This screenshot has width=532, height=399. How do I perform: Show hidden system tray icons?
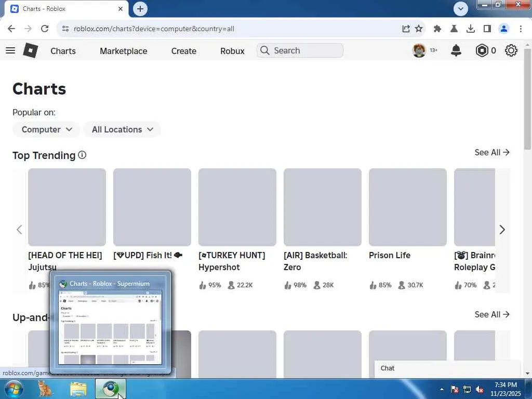point(442,389)
